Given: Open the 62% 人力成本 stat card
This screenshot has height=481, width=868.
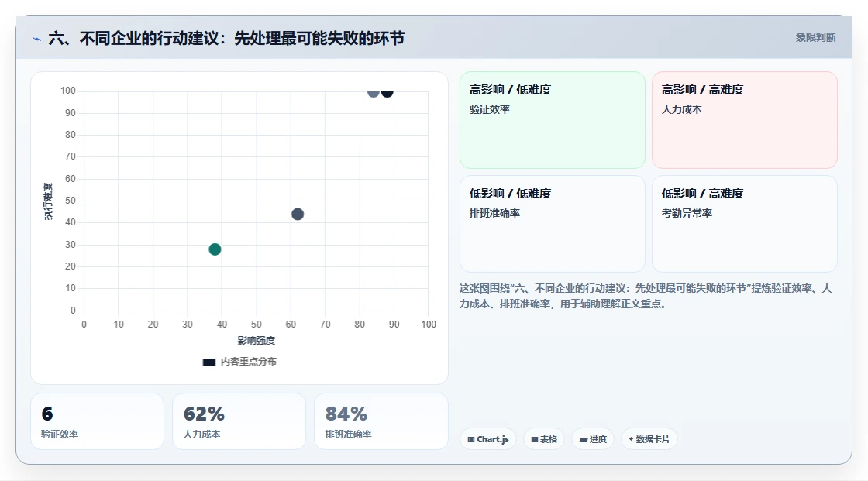Looking at the screenshot, I should (x=239, y=421).
